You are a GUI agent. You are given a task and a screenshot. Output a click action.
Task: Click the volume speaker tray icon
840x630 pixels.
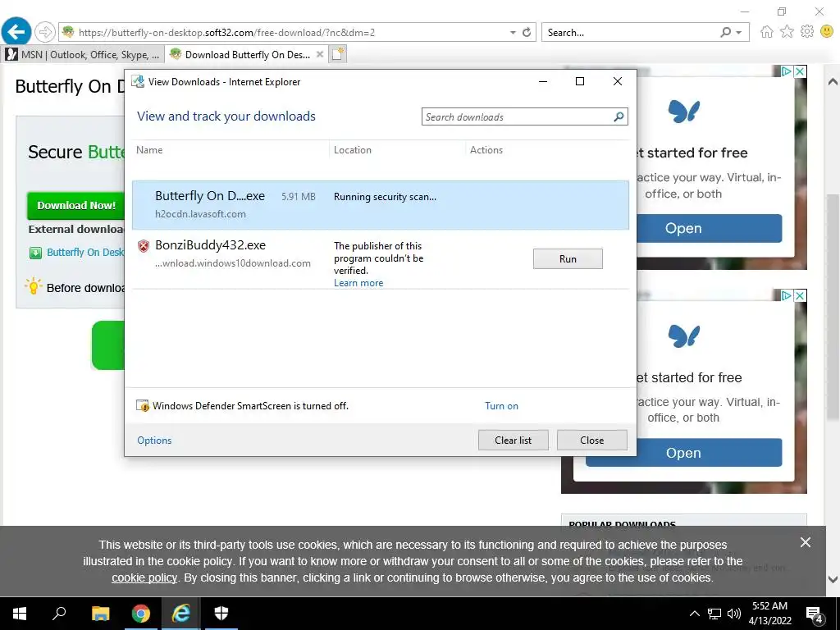click(x=734, y=614)
